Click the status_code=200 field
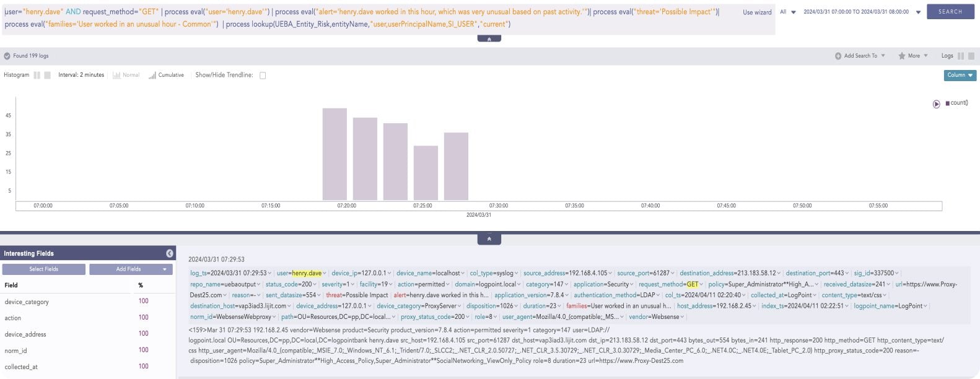The image size is (980, 379). (289, 284)
